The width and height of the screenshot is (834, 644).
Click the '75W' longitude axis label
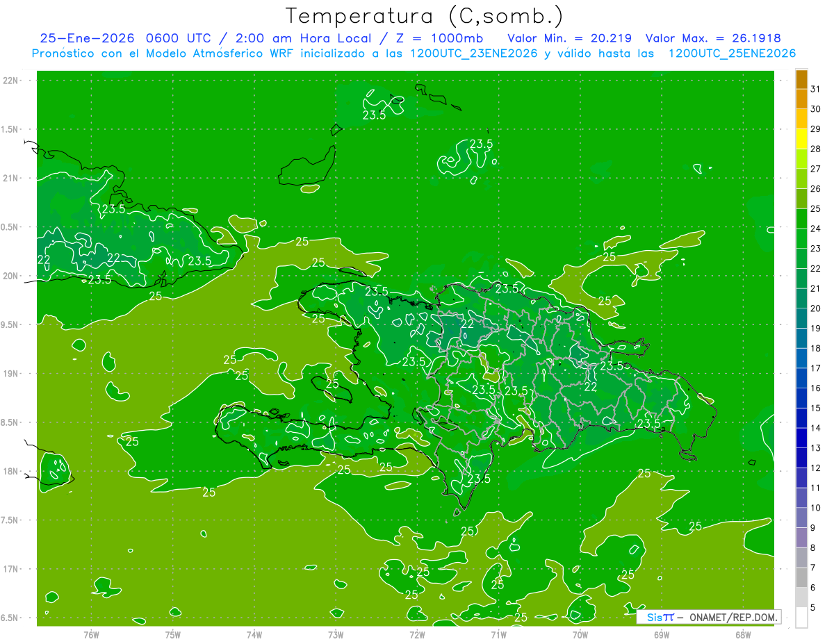point(173,634)
